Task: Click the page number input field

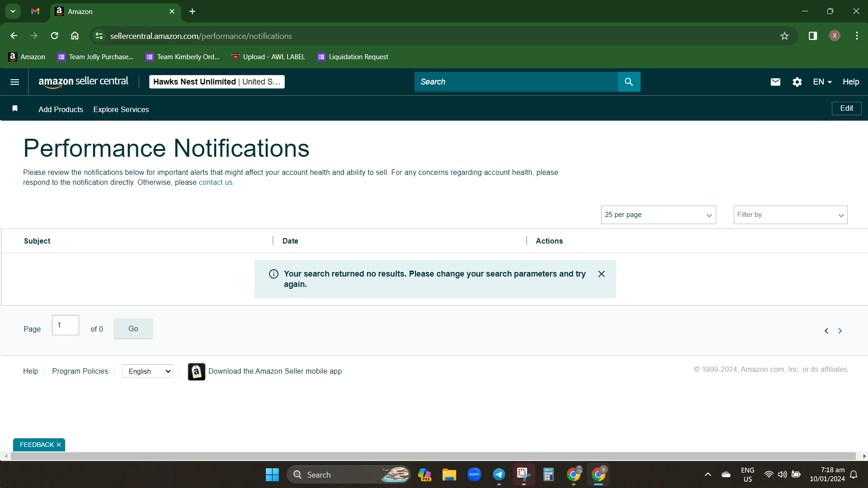Action: coord(66,325)
